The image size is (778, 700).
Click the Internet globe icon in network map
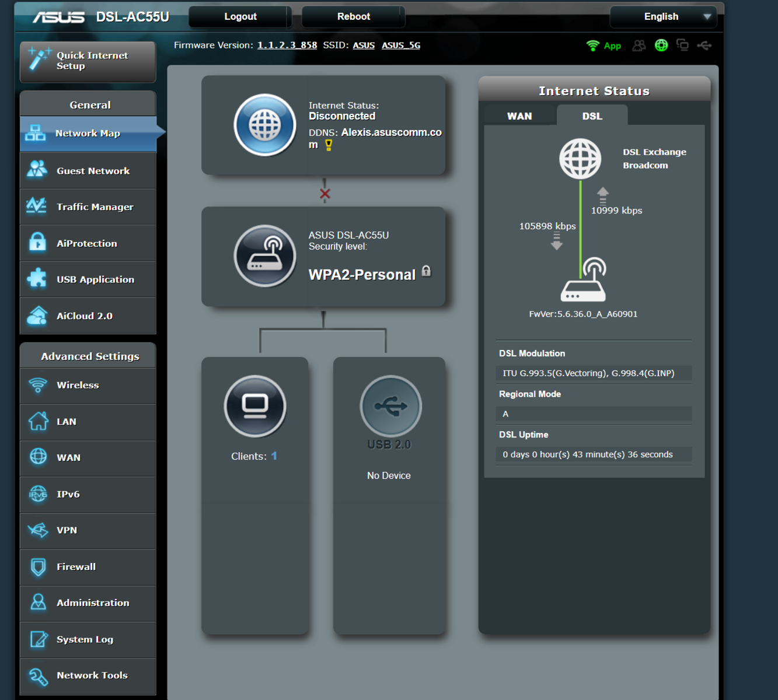point(265,125)
